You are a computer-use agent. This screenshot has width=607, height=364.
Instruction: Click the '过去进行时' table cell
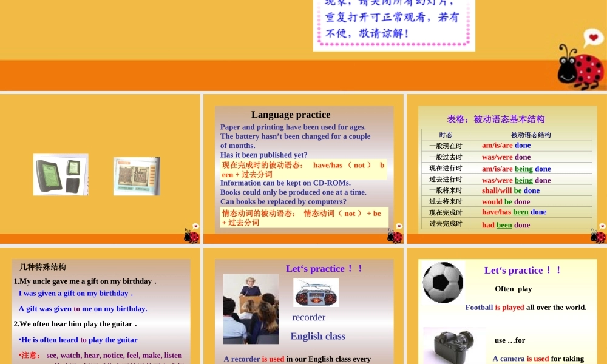[x=446, y=180]
